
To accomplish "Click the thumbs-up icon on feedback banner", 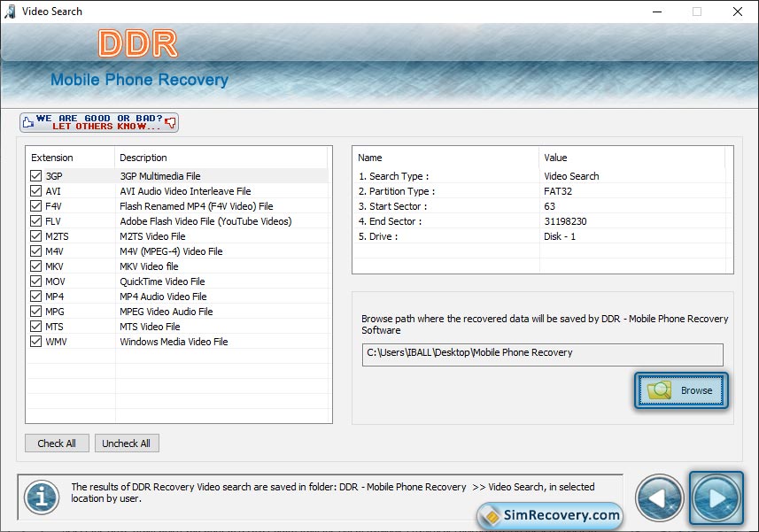I will tap(28, 122).
